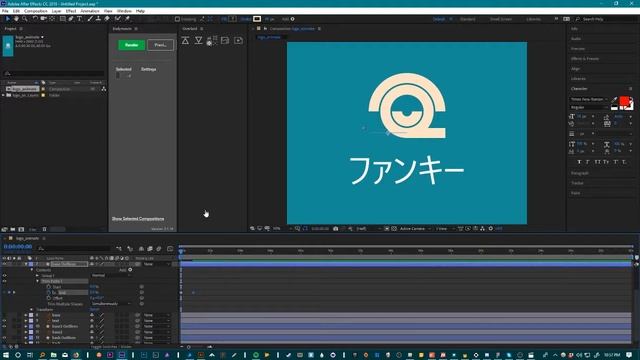Toggle eye for Group 1 row
This screenshot has width=640, height=360.
click(4, 276)
